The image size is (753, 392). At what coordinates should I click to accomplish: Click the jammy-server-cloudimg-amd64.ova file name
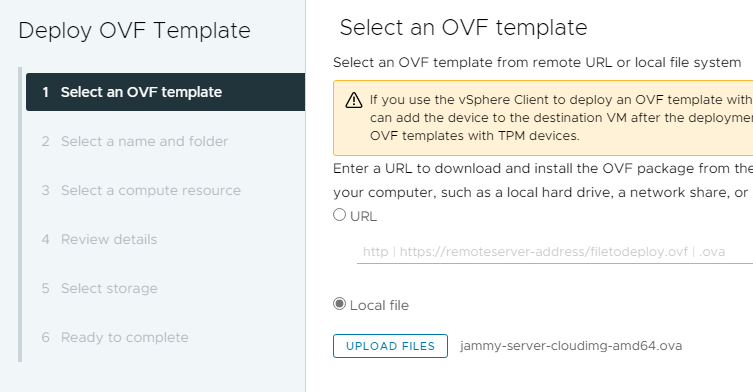coord(571,346)
